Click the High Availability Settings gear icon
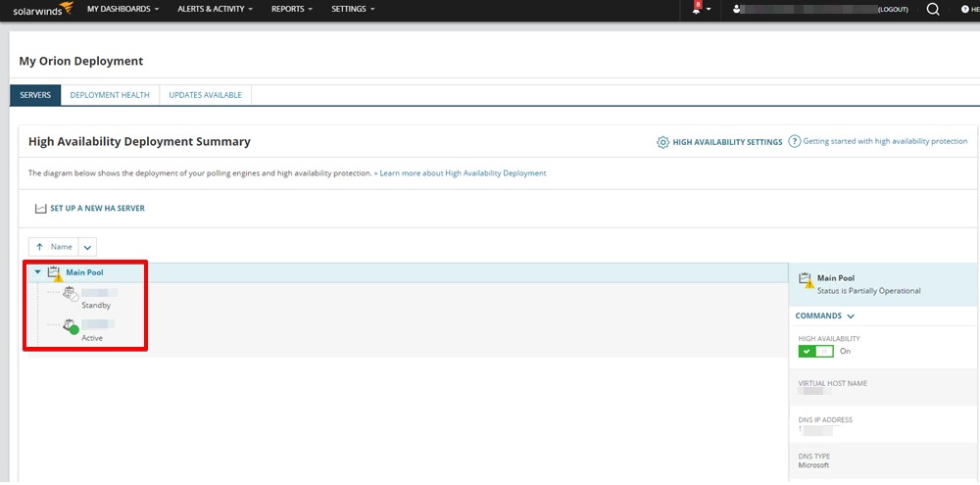980x485 pixels. tap(662, 142)
